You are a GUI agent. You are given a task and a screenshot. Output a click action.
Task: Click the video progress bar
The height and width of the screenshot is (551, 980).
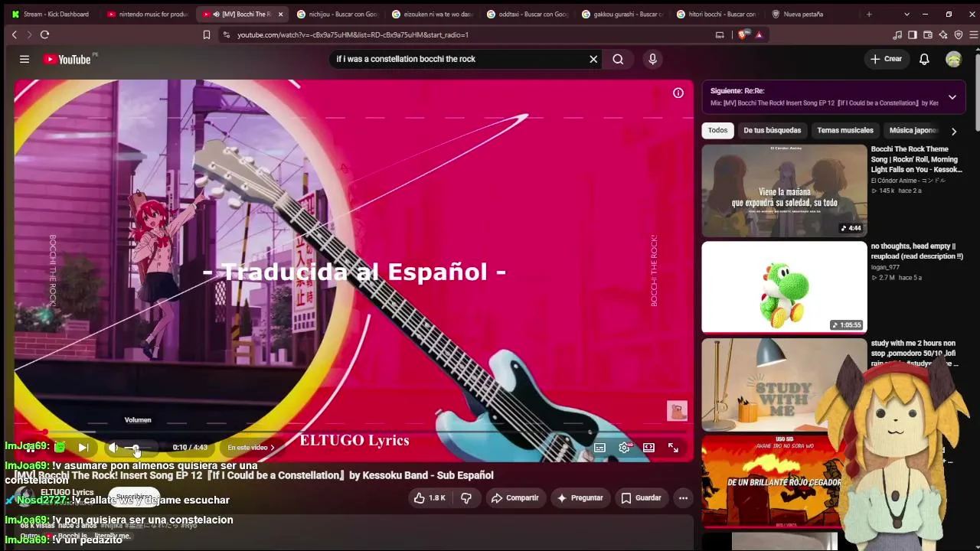(x=354, y=432)
